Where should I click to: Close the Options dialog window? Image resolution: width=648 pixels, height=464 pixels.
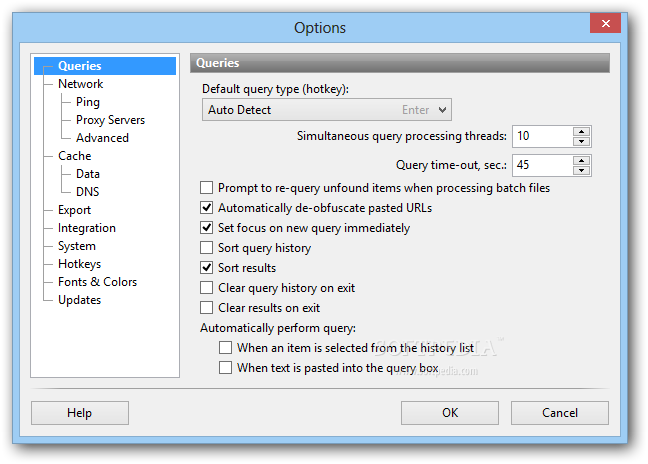point(605,23)
